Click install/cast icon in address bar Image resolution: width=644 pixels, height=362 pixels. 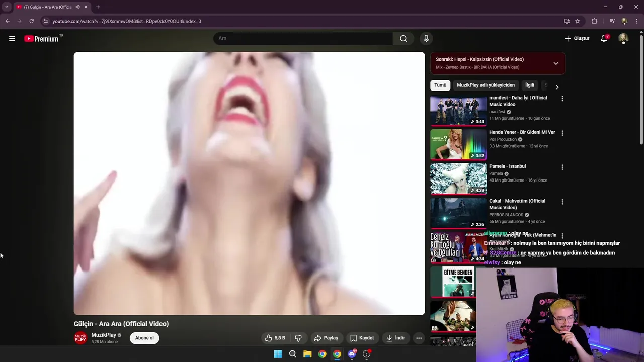(567, 21)
